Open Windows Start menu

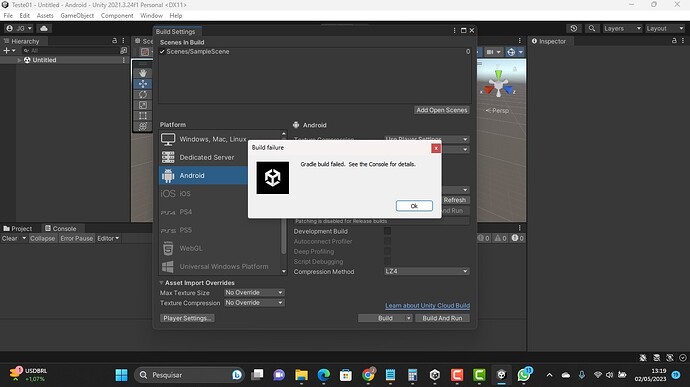121,375
